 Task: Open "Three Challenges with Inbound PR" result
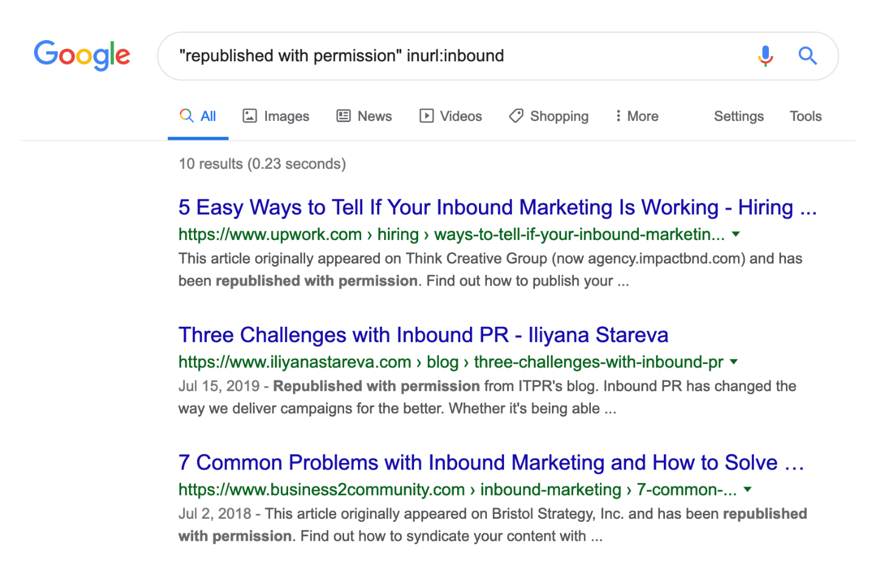423,335
